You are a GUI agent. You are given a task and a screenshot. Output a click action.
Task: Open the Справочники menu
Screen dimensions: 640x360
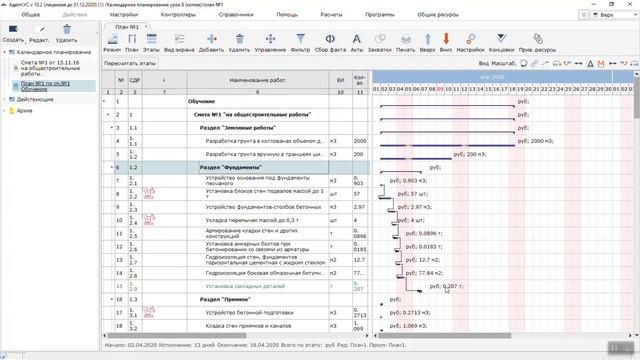coord(236,15)
